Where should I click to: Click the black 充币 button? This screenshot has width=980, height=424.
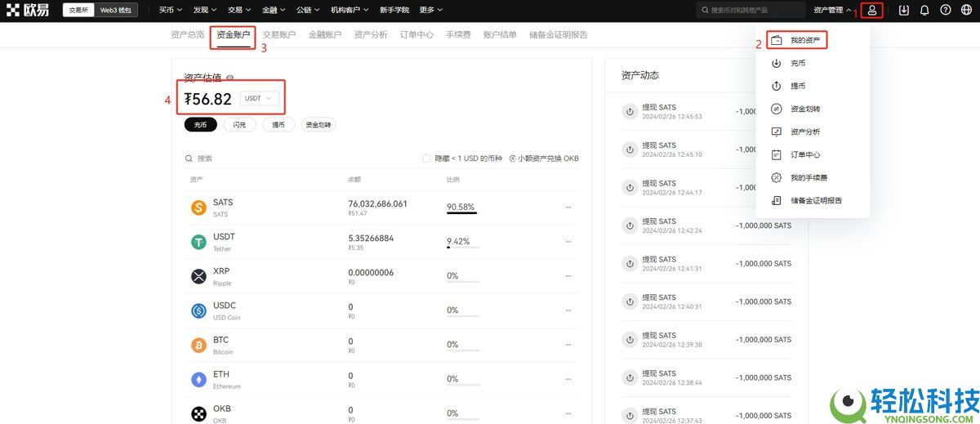(201, 125)
